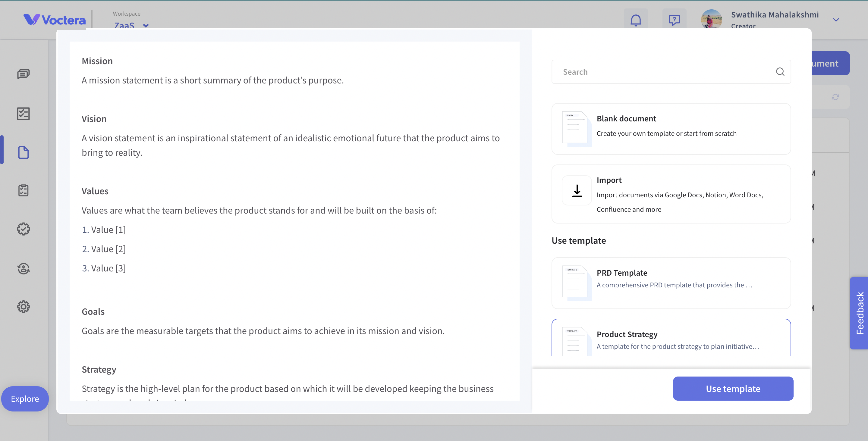868x441 pixels.
Task: Open the checklist sidebar icon
Action: pos(23,114)
